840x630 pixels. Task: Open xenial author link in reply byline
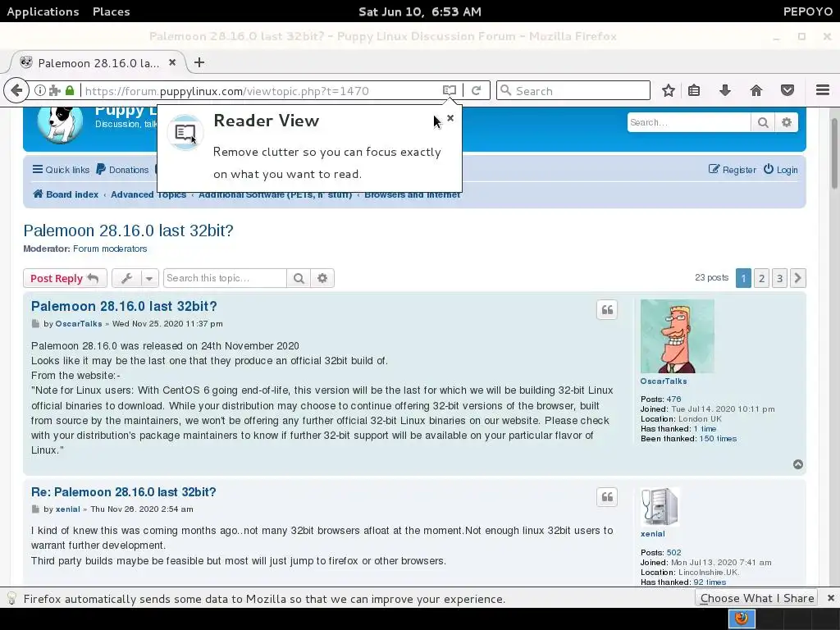[x=67, y=509]
